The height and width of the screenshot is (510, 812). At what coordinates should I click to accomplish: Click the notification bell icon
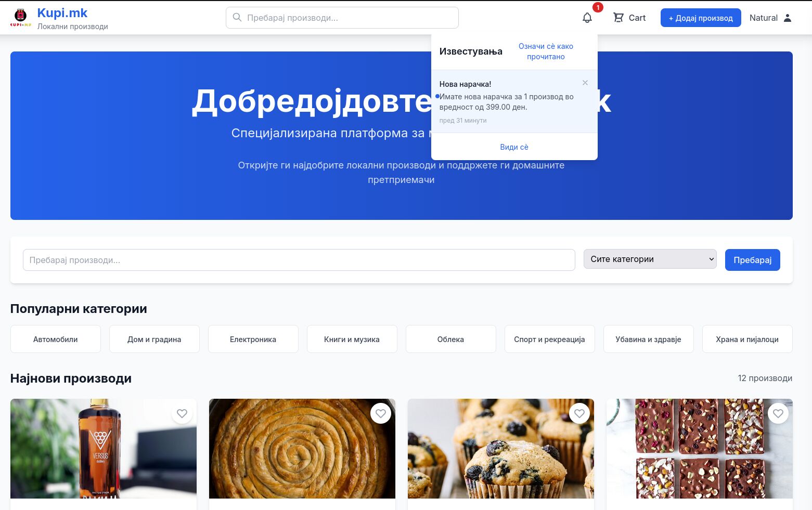click(587, 18)
